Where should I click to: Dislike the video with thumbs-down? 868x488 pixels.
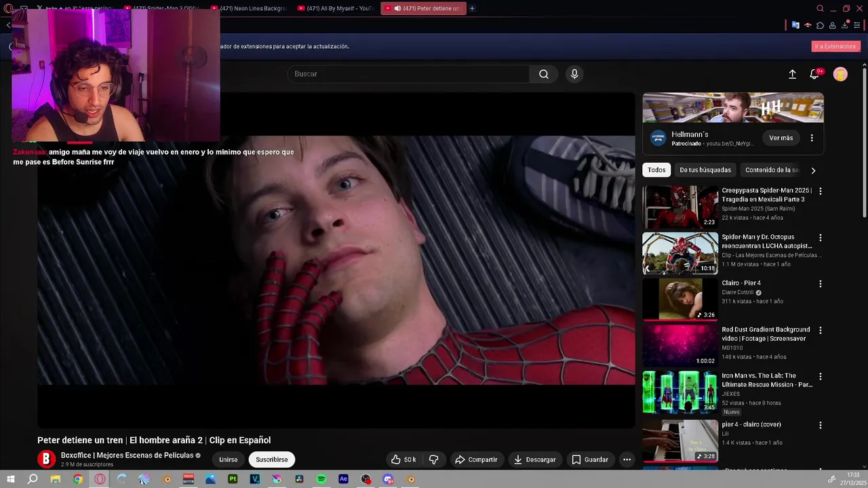(434, 460)
